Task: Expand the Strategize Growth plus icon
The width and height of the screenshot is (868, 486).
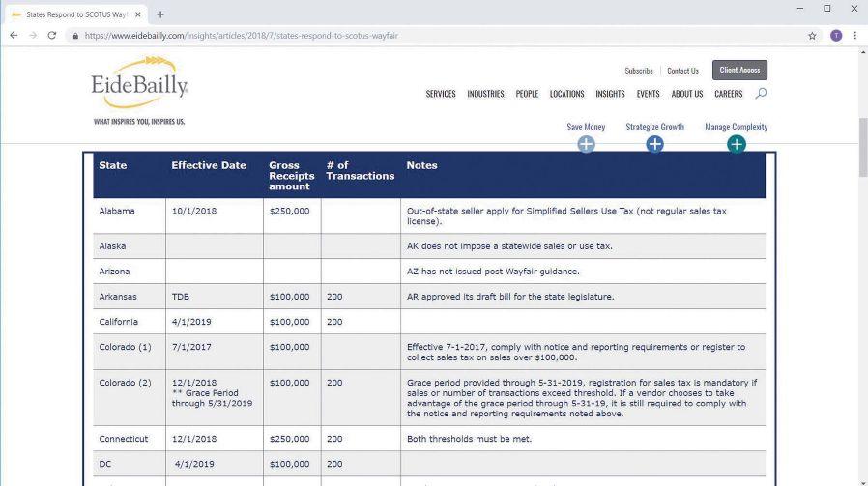Action: [655, 145]
